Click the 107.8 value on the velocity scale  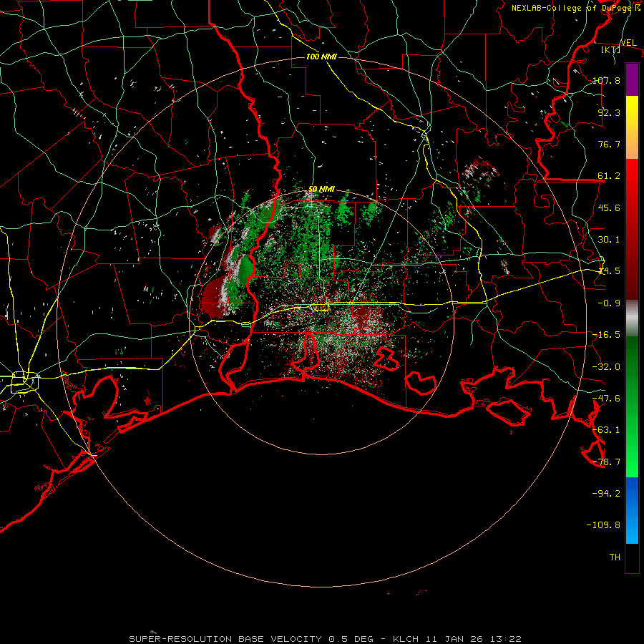pyautogui.click(x=606, y=80)
